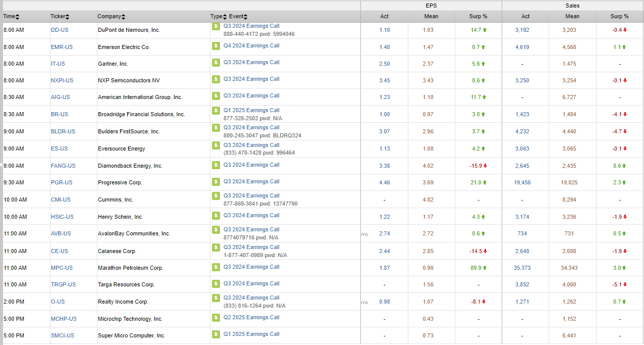This screenshot has width=644, height=345.
Task: Click the event type icon for Henry Schein
Action: (216, 216)
